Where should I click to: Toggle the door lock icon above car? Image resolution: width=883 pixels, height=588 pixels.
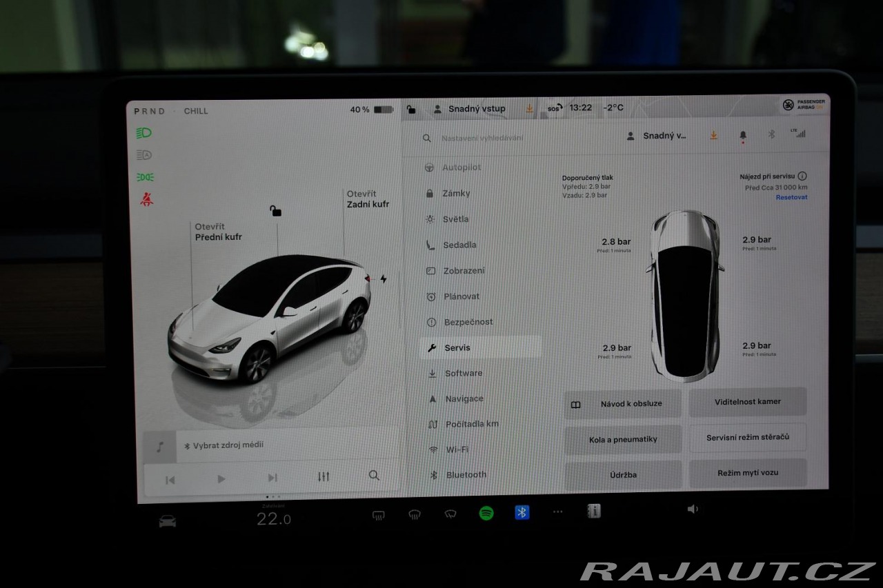[x=275, y=211]
